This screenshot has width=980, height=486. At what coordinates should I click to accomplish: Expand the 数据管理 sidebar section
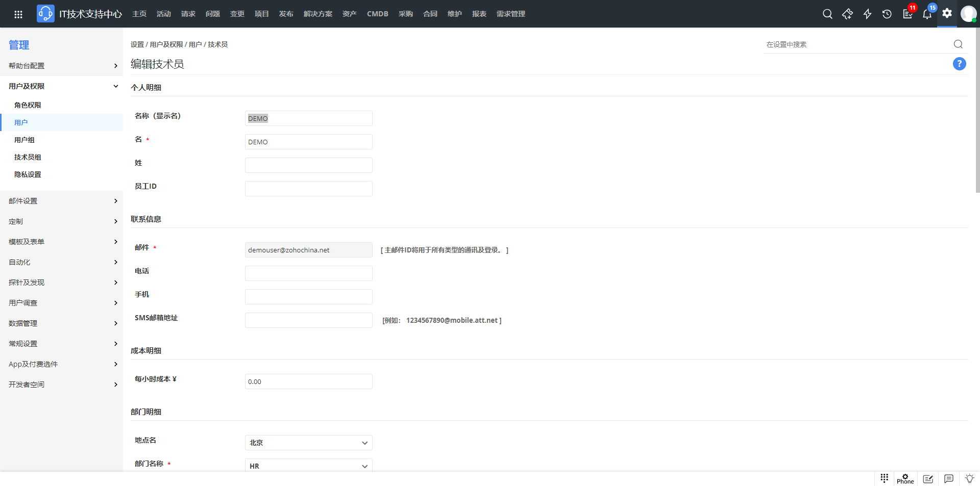point(62,323)
